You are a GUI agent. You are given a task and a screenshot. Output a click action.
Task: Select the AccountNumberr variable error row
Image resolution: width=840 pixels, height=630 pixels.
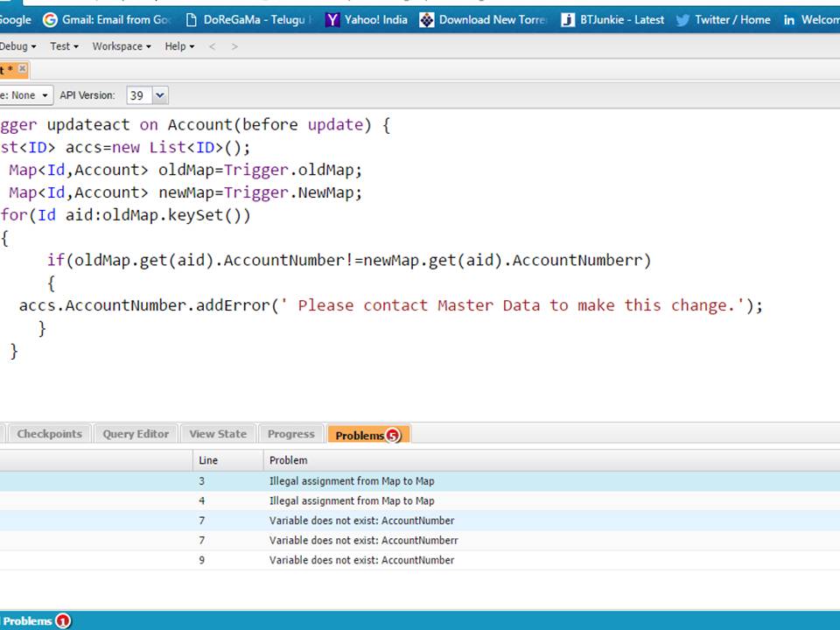point(363,541)
